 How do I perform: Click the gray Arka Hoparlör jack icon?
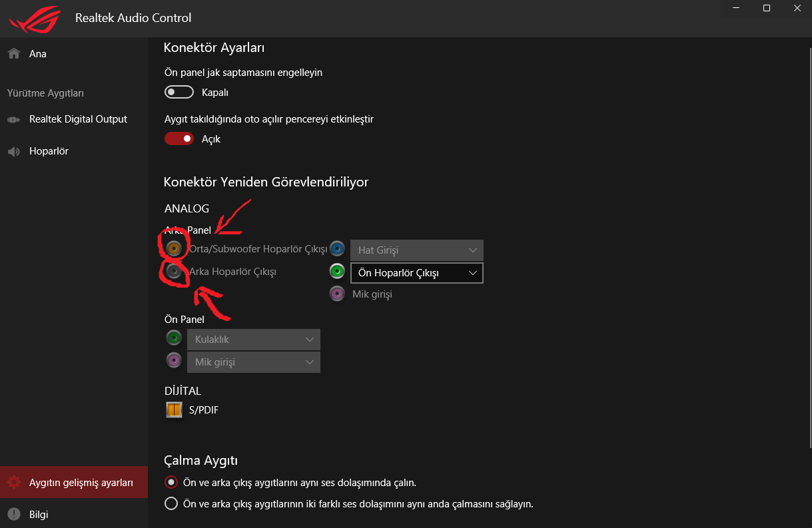(174, 272)
